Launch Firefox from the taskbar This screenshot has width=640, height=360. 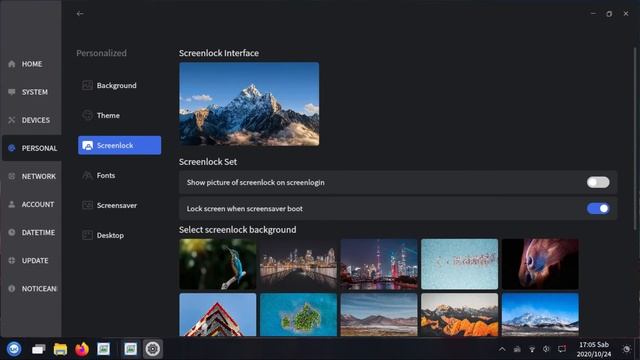tap(82, 349)
